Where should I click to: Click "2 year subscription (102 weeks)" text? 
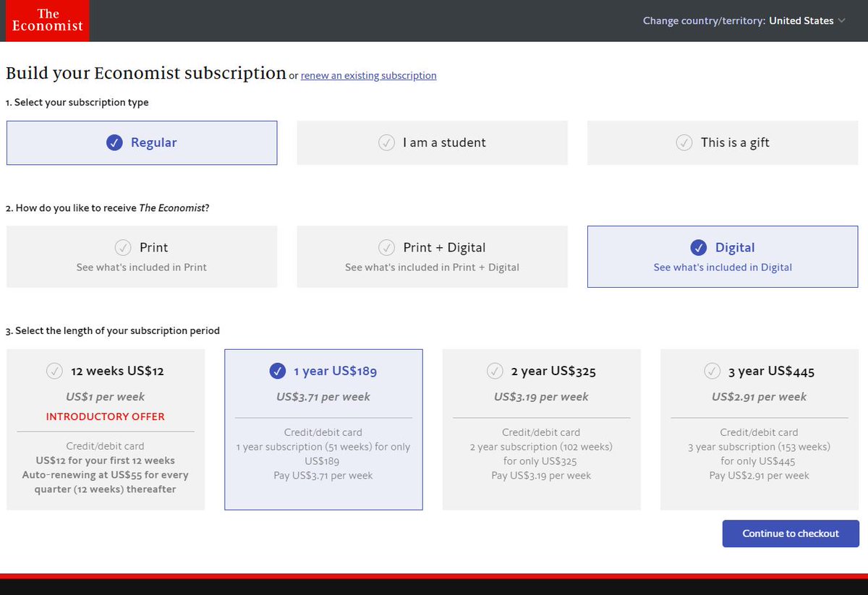click(541, 447)
